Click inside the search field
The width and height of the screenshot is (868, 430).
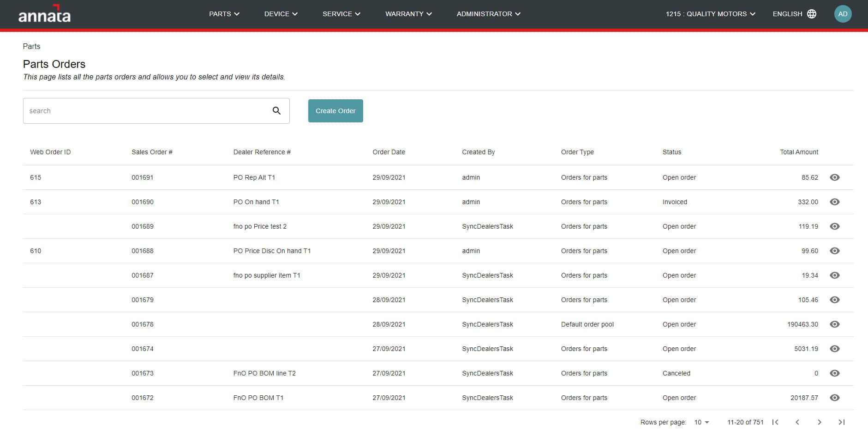coord(138,111)
